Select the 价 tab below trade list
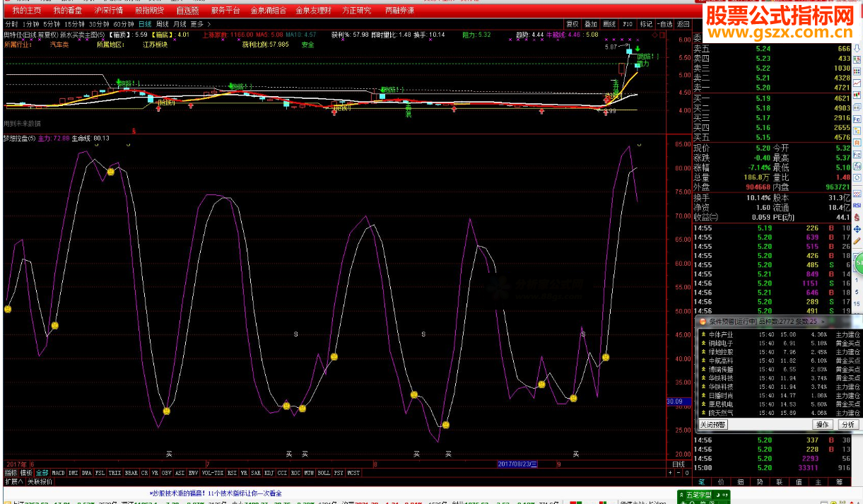This screenshot has width=863, height=504. click(x=721, y=483)
